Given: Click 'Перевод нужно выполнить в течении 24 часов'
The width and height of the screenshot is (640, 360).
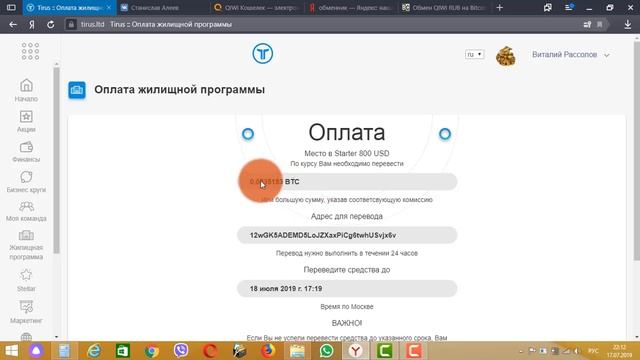Looking at the screenshot, I should pyautogui.click(x=347, y=253).
